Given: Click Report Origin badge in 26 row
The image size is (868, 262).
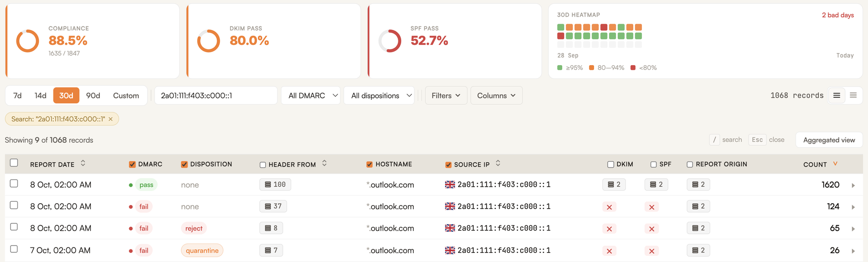Looking at the screenshot, I should (698, 250).
